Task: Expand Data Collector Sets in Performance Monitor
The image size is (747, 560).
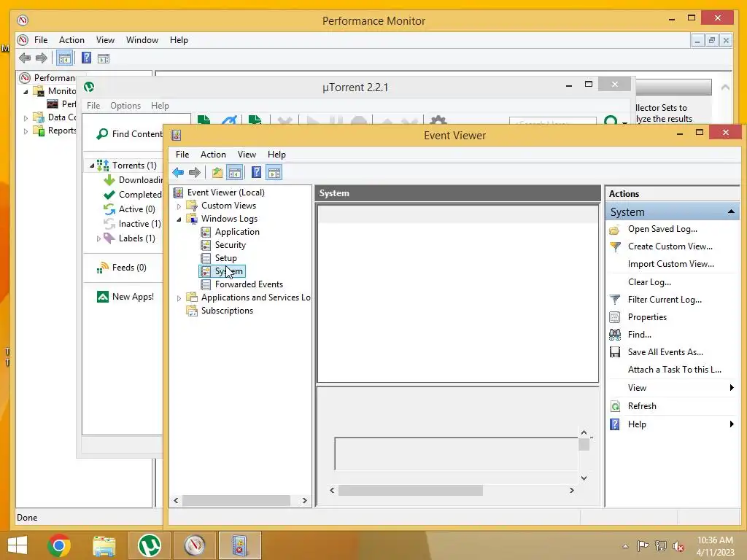Action: 26,117
